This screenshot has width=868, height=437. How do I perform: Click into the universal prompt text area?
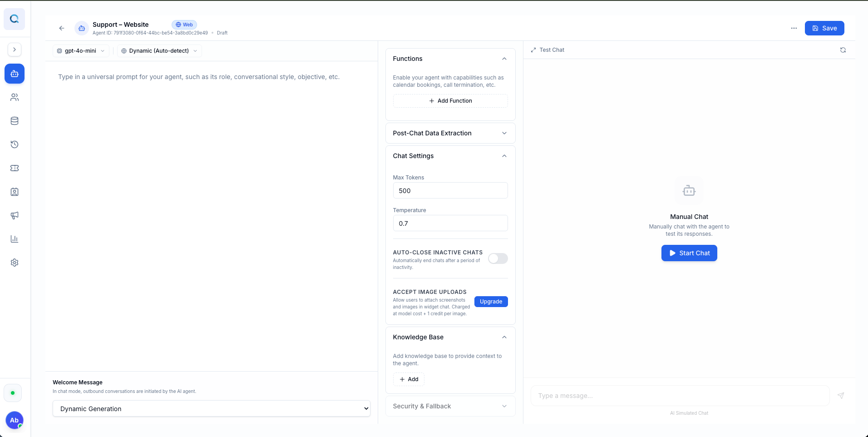click(212, 216)
